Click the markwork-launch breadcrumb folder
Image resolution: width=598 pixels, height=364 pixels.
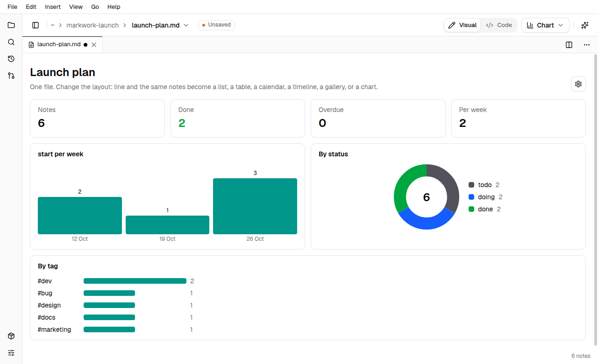[x=93, y=25]
